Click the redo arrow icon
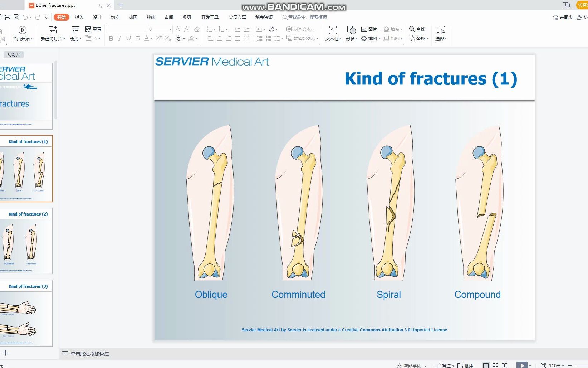The height and width of the screenshot is (368, 588). tap(38, 17)
